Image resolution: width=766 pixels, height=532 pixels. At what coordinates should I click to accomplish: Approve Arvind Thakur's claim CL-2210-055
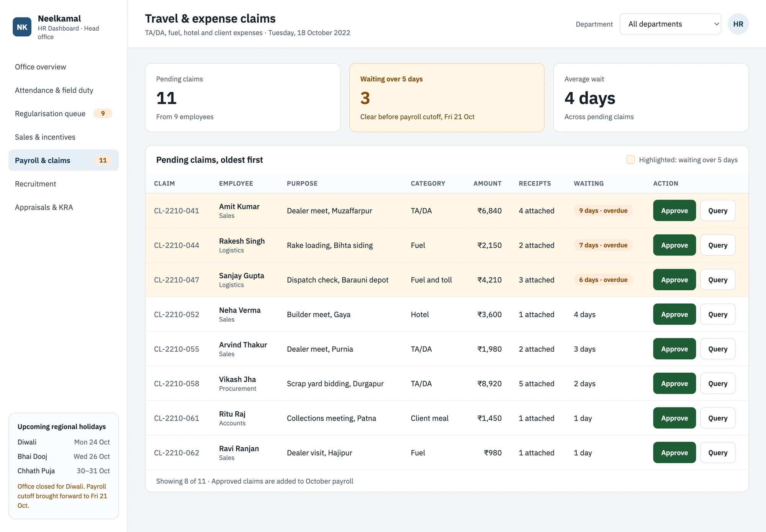pos(674,349)
